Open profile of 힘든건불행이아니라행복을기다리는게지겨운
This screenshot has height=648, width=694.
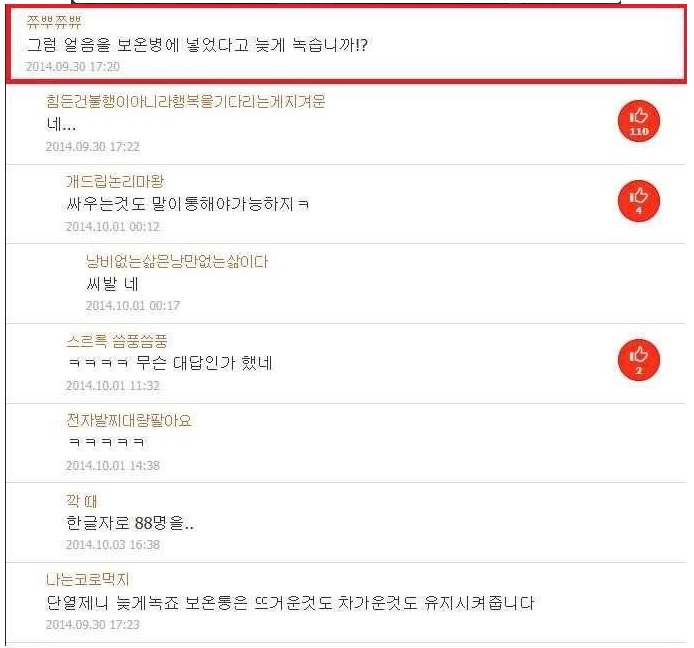[x=185, y=101]
